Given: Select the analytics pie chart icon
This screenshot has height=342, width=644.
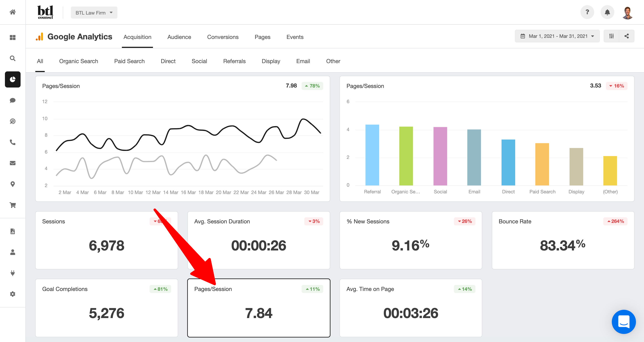Looking at the screenshot, I should point(13,79).
